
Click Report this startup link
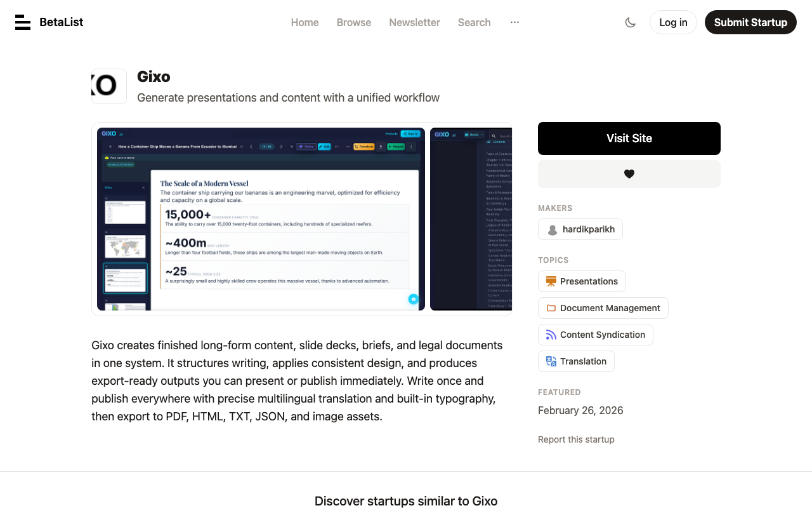576,439
